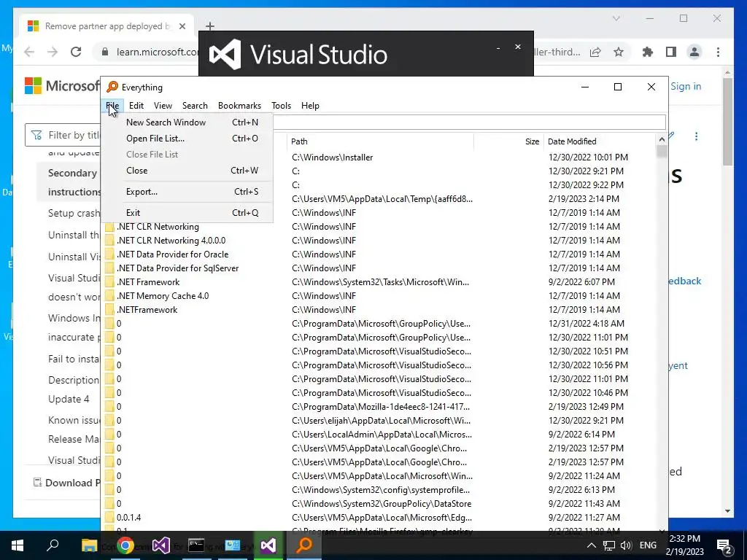Click folder icon of .NET Data Provider for Oracle

(x=109, y=254)
